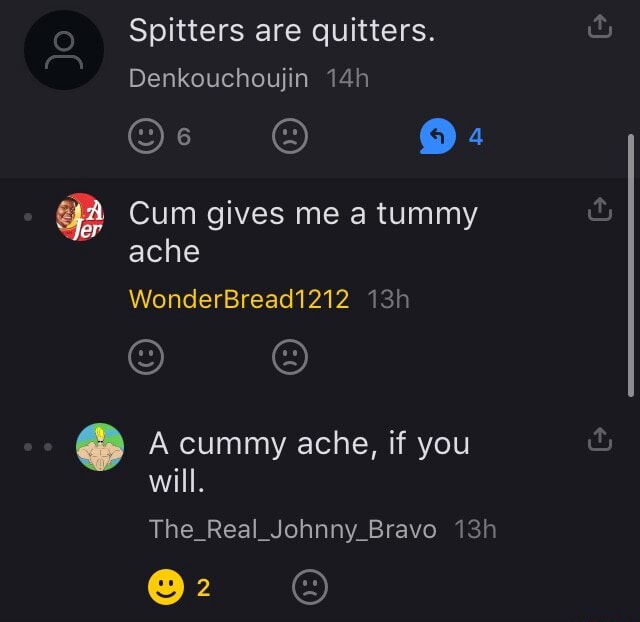
Task: Like Denkouchoujin's comment with the smiley
Action: pos(146,138)
